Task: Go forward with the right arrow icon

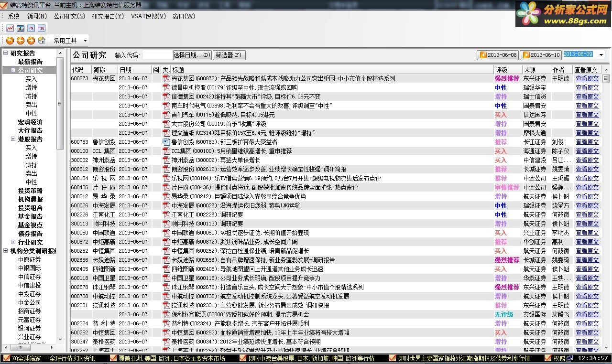Action: [x=31, y=41]
